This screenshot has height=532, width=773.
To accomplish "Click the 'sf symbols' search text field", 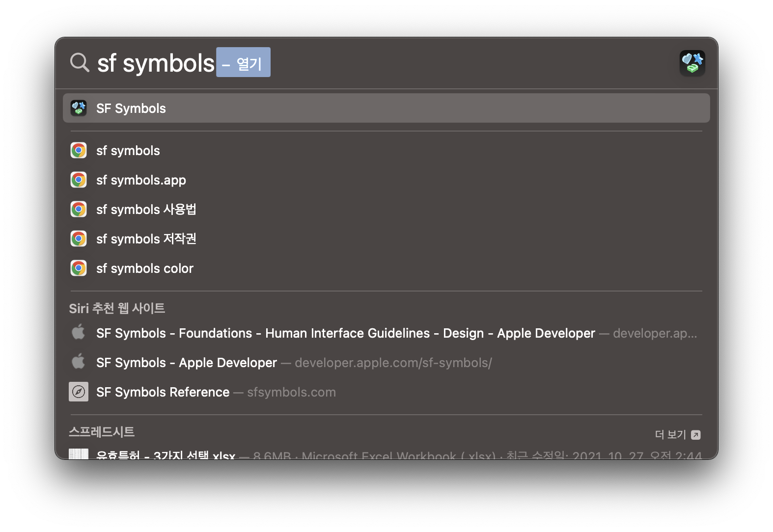I will pos(156,63).
